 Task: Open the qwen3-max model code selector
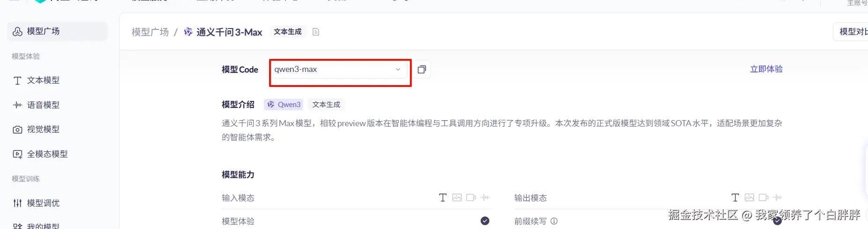tap(338, 69)
